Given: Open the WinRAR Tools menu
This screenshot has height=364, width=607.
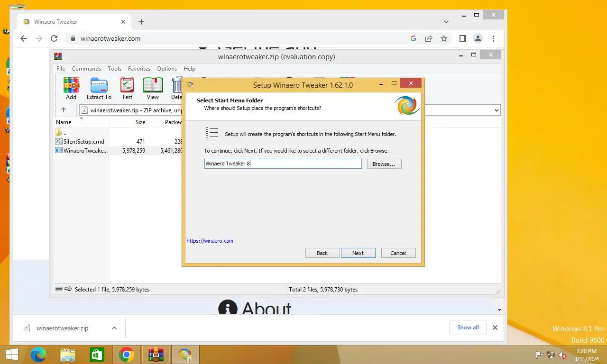Looking at the screenshot, I should point(114,69).
